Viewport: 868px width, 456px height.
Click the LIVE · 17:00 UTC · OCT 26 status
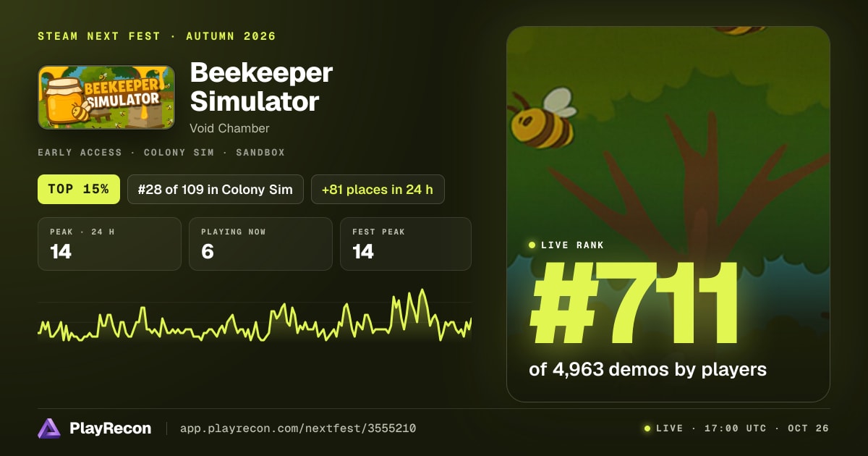pos(736,428)
